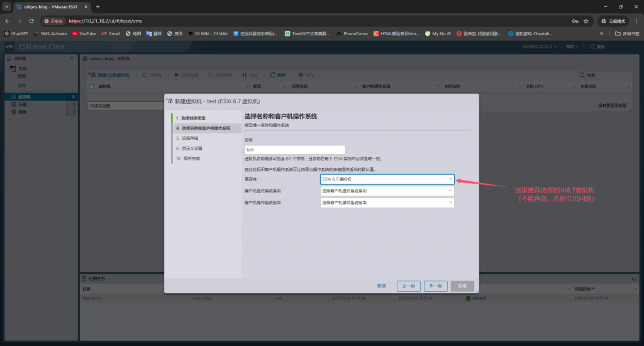The height and width of the screenshot is (346, 644).
Task: Click the 上一页 back button
Action: click(409, 286)
